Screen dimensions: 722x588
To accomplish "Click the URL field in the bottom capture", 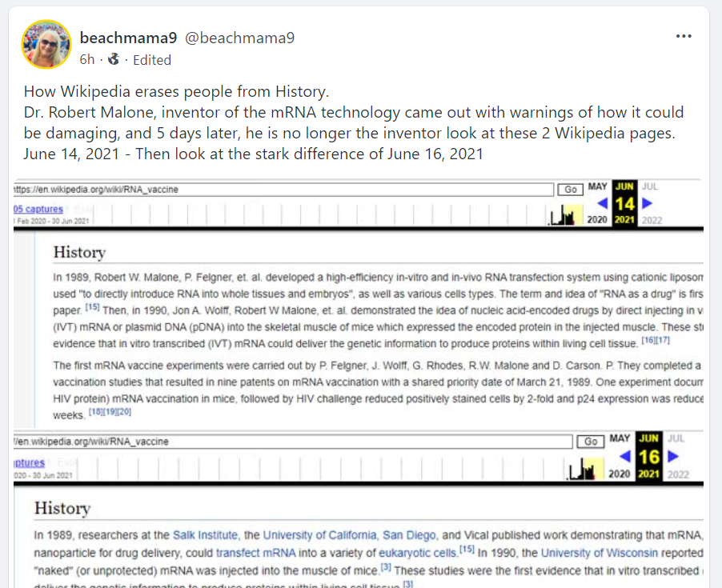I will tap(292, 442).
